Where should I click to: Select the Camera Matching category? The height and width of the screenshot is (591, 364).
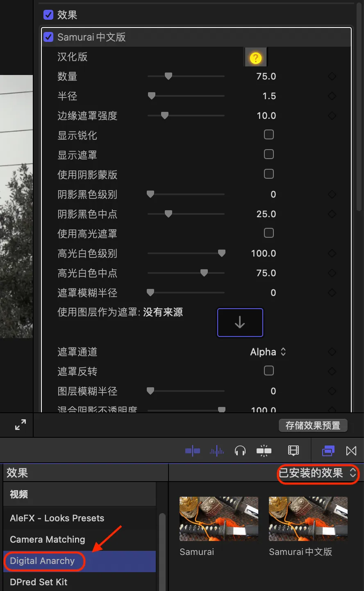(x=48, y=540)
